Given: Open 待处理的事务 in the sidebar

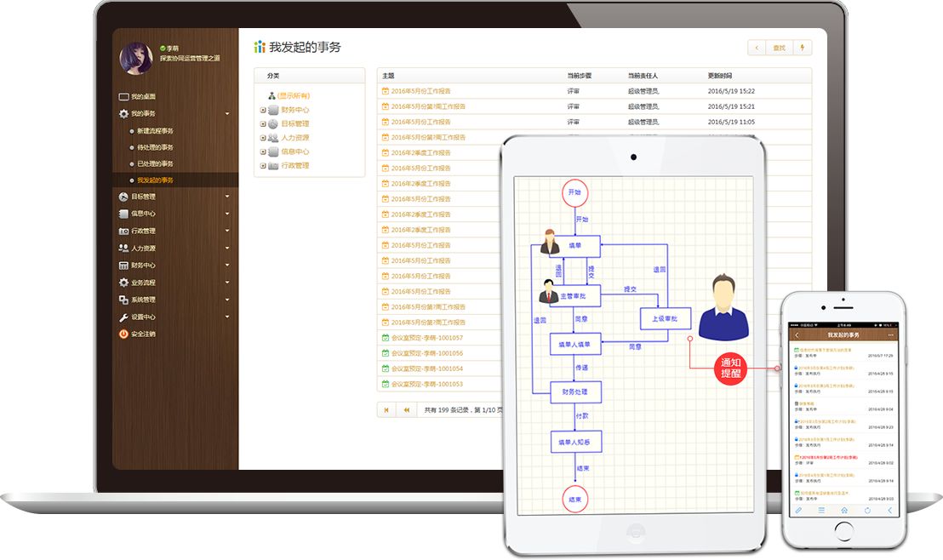Looking at the screenshot, I should coord(155,147).
